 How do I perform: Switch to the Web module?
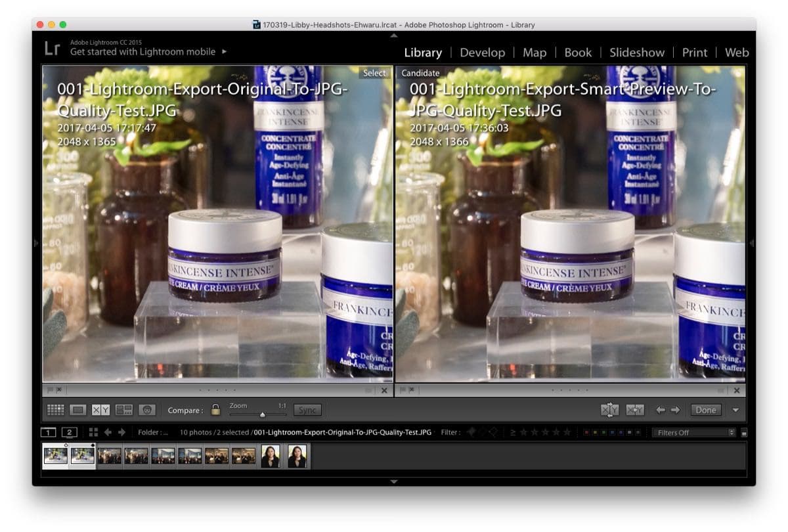point(737,53)
